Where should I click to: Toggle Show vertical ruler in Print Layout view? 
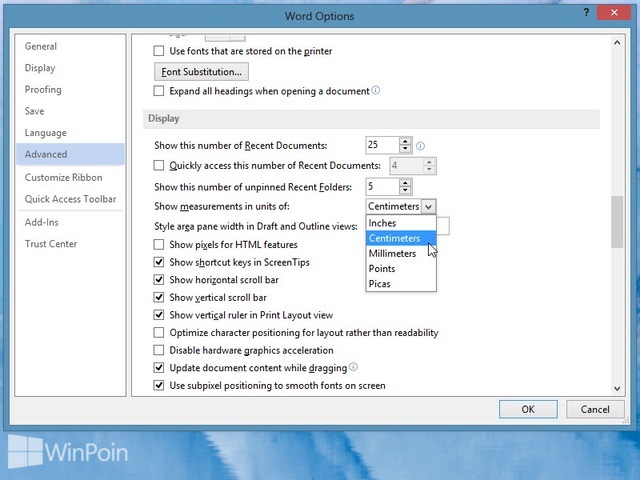pyautogui.click(x=159, y=315)
